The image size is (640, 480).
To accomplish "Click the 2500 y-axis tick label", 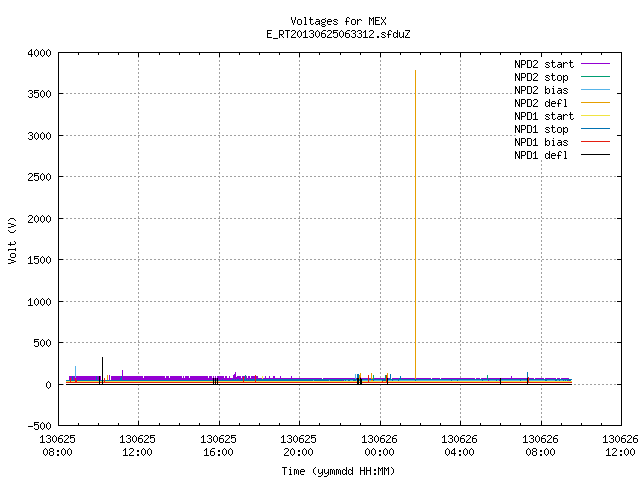I will click(40, 177).
